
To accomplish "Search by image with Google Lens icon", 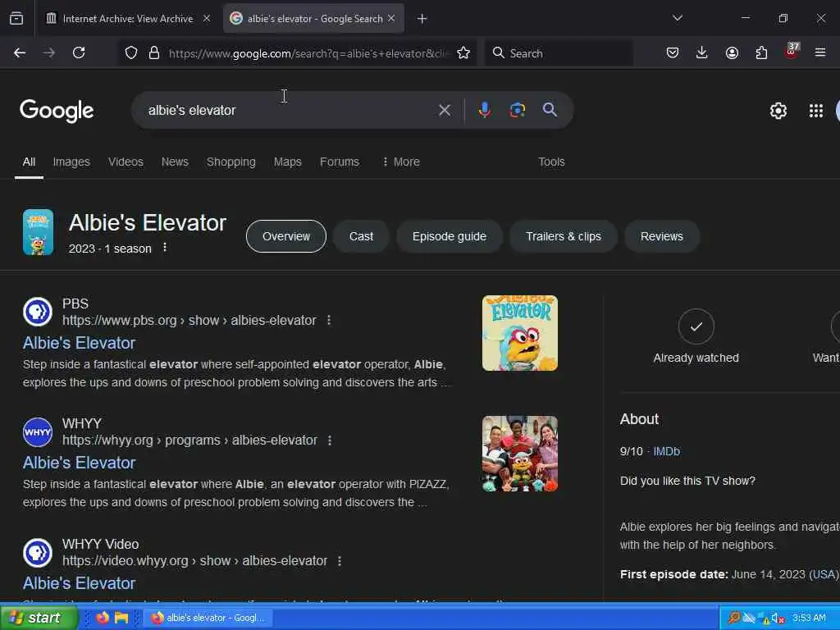I will [x=517, y=110].
